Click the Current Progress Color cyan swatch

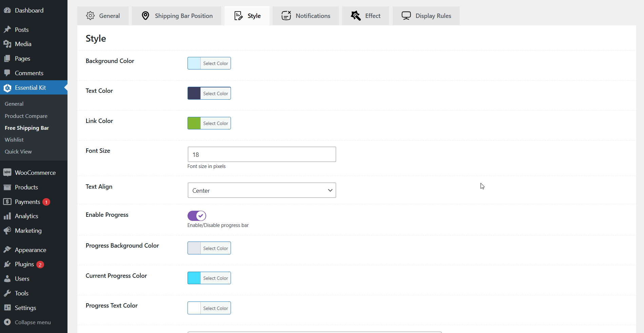point(194,278)
